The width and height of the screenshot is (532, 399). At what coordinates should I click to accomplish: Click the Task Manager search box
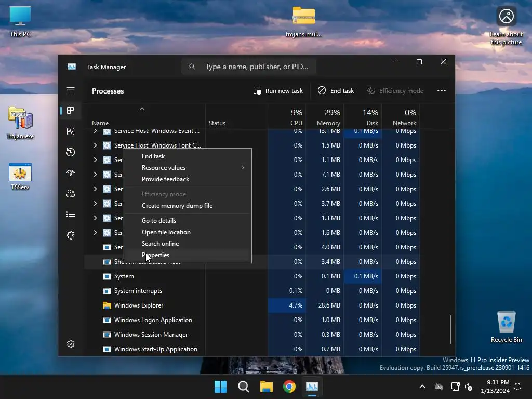[249, 66]
